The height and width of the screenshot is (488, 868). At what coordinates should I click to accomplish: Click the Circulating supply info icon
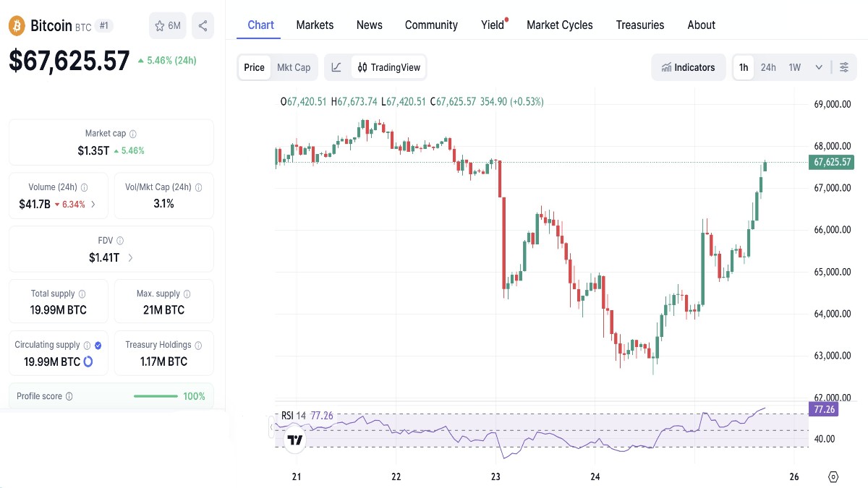pos(87,346)
